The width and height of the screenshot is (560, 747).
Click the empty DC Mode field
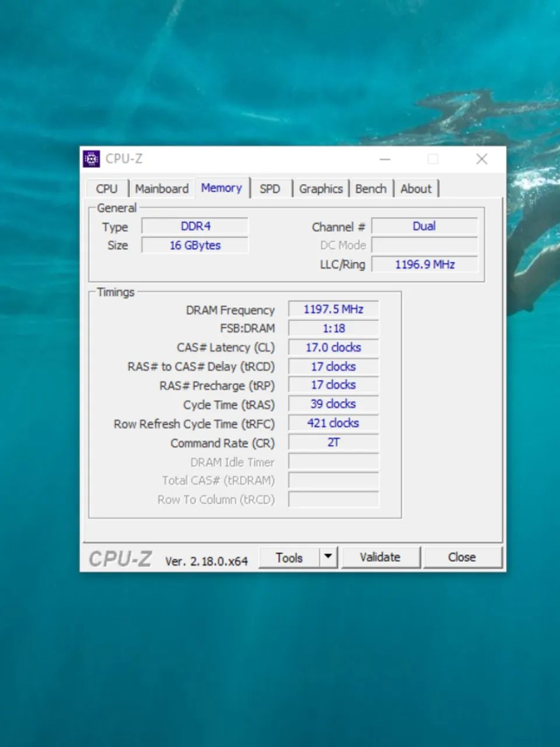pos(425,246)
